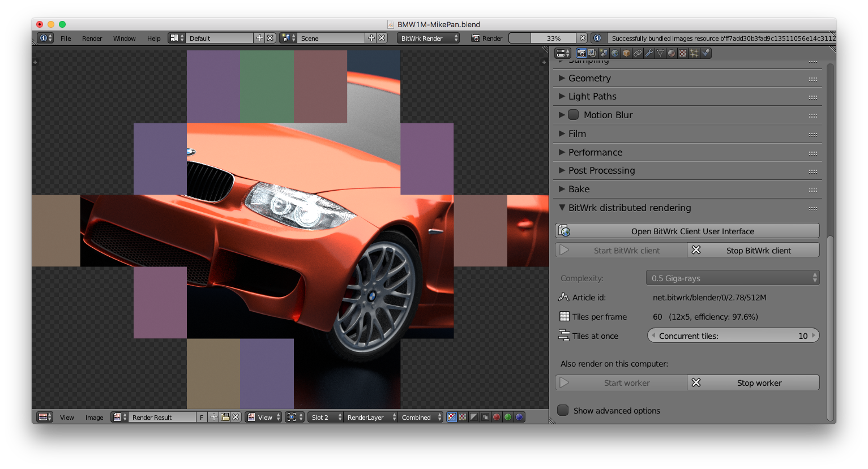Toggle red channel display
The width and height of the screenshot is (868, 469).
pos(497,417)
